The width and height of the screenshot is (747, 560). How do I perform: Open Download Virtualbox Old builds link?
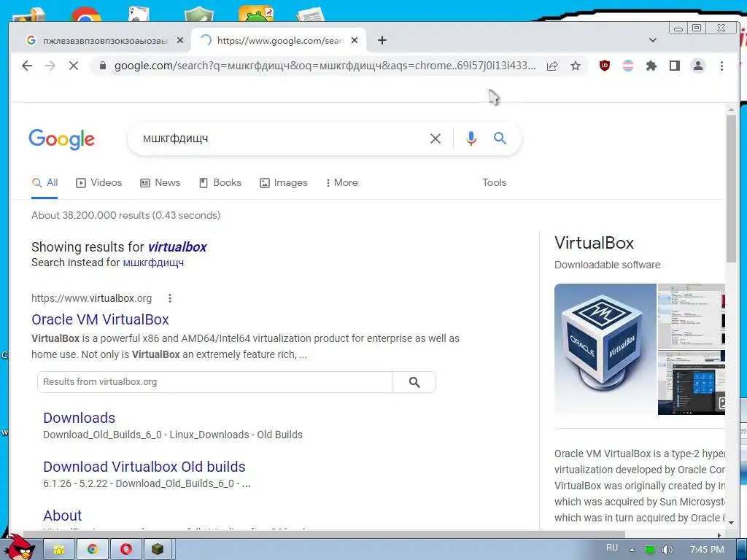[144, 467]
